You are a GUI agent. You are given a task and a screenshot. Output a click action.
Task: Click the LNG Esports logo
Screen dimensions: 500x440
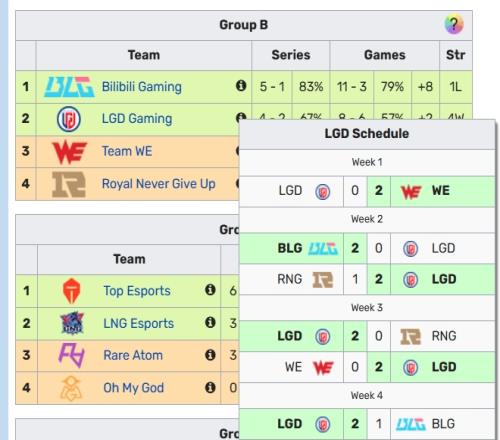[72, 323]
